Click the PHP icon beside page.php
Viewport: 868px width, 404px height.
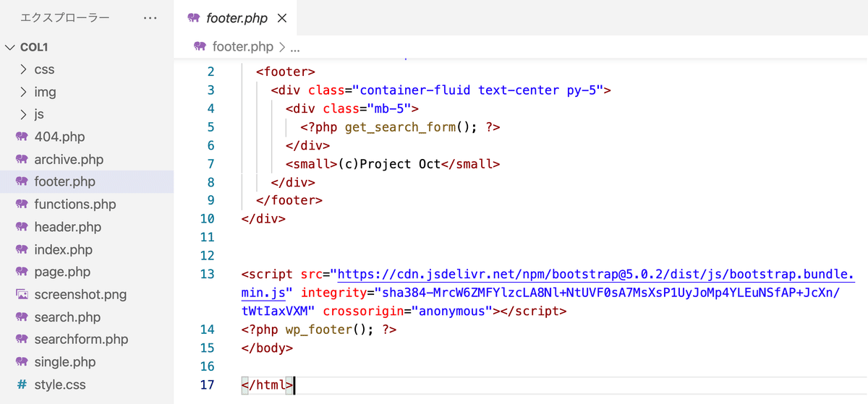click(x=22, y=272)
